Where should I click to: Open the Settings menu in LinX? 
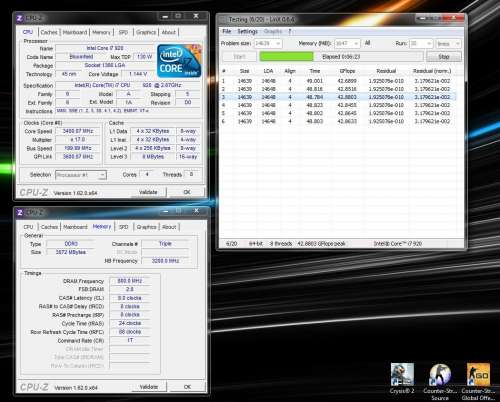click(247, 31)
